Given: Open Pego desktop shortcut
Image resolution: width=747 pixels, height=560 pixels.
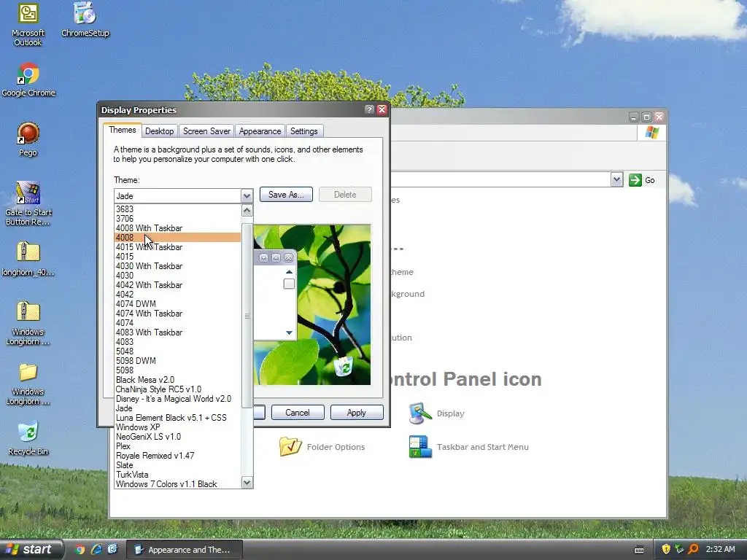Looking at the screenshot, I should tap(28, 139).
